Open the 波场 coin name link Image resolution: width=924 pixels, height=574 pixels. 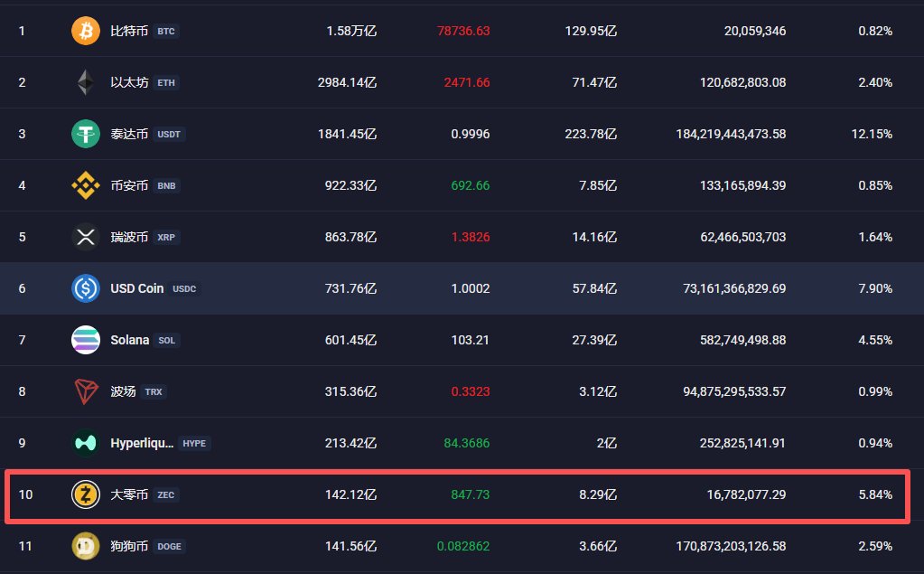[123, 391]
